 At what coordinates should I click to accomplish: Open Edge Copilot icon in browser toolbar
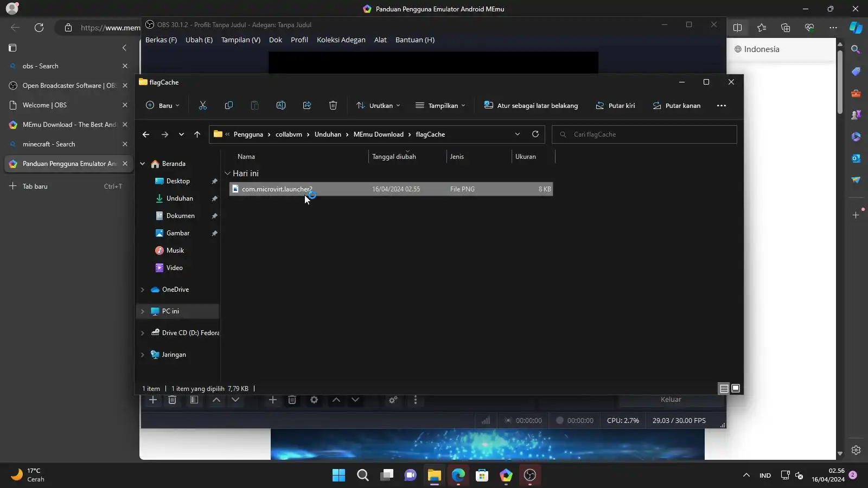tap(856, 28)
